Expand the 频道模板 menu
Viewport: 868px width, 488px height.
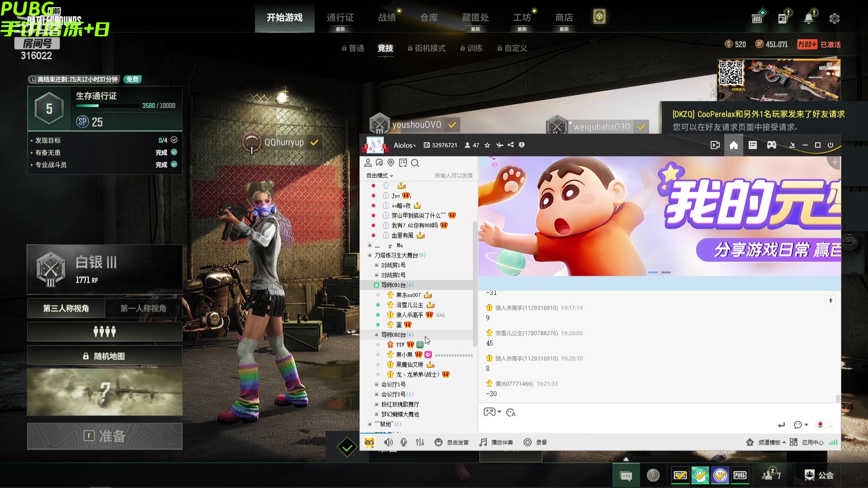click(x=766, y=442)
